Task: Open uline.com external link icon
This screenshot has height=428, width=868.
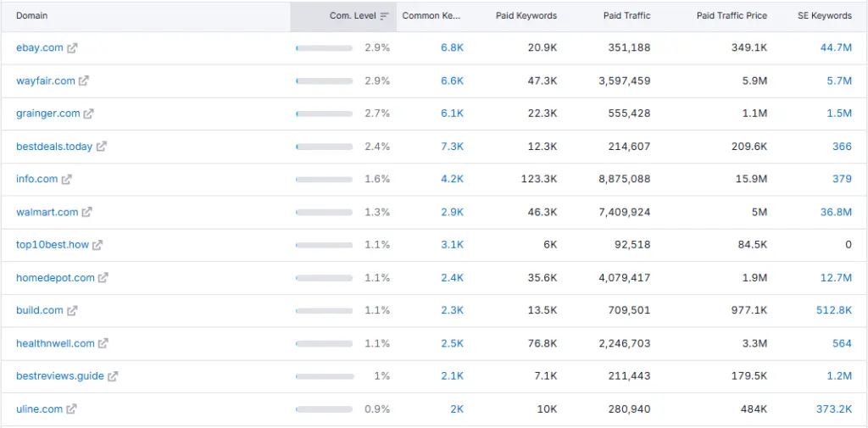Action: click(x=72, y=409)
